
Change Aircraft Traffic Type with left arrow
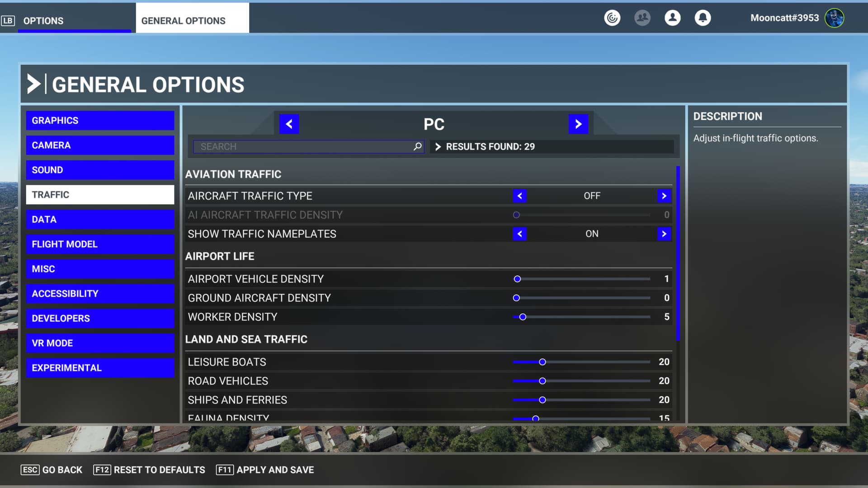click(520, 196)
